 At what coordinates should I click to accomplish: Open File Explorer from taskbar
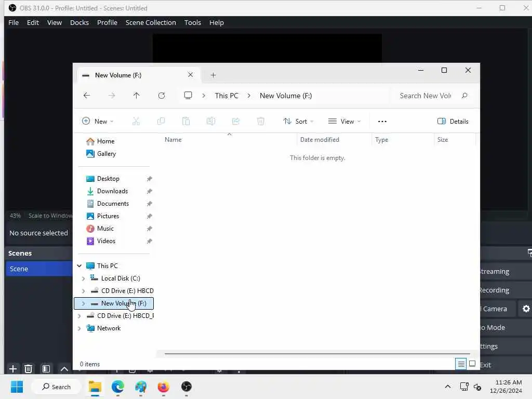click(x=95, y=387)
